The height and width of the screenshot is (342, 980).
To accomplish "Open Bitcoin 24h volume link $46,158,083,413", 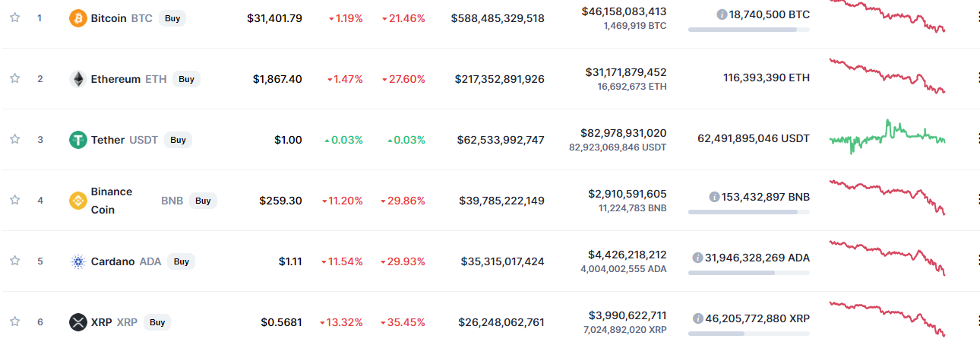I will click(624, 11).
